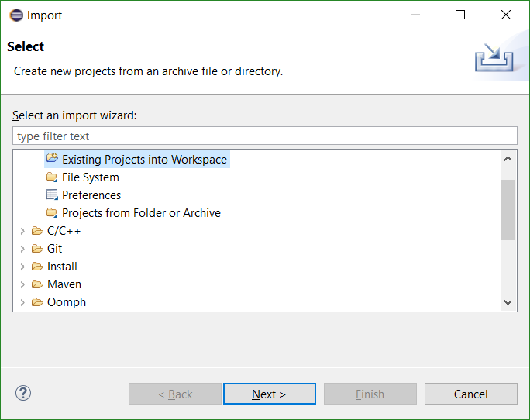Select Projects from Folder or Archive

pos(141,213)
